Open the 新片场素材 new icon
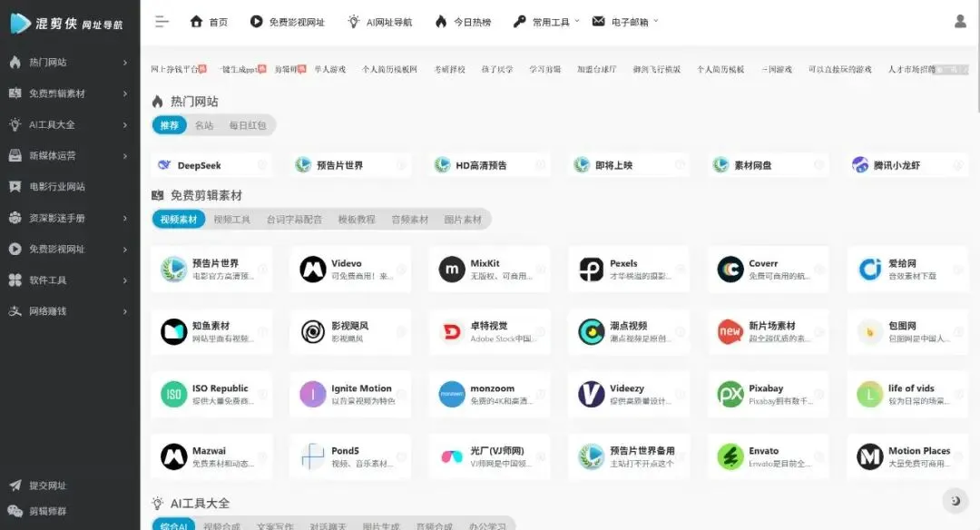The height and width of the screenshot is (530, 980). tap(730, 332)
